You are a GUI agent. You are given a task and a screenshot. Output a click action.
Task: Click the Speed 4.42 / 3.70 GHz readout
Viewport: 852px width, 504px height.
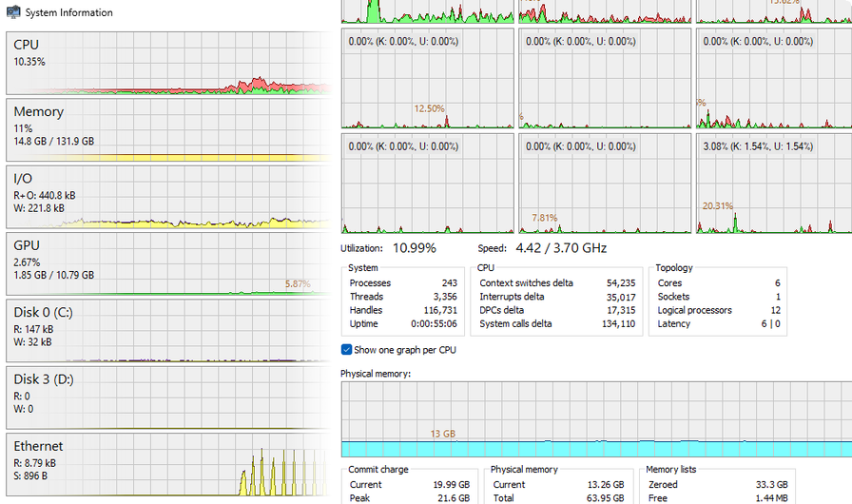542,248
